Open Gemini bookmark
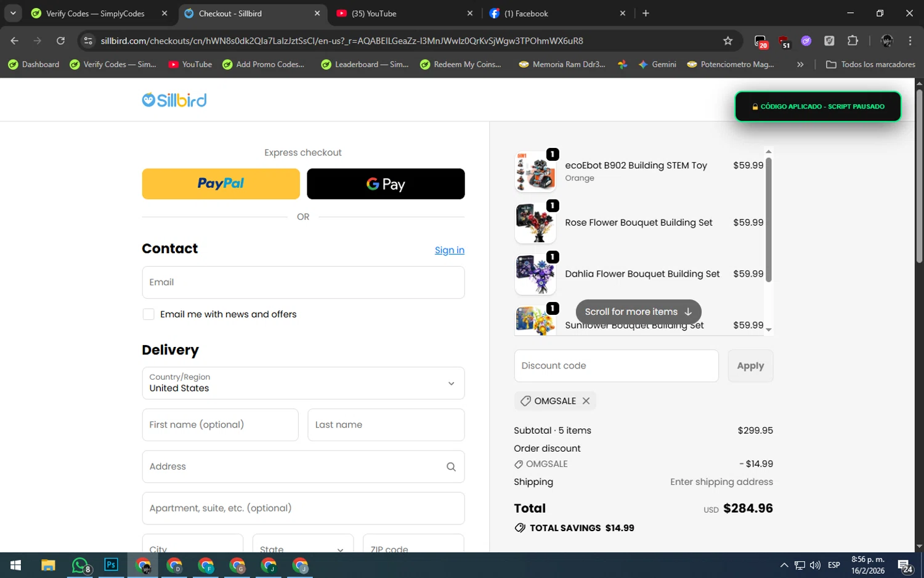The width and height of the screenshot is (924, 578). tap(657, 64)
